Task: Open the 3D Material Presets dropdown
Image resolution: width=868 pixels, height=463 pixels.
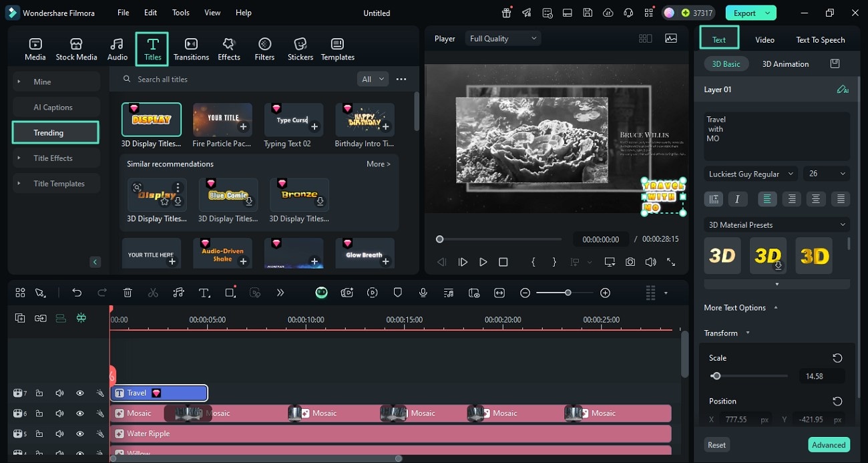Action: [x=777, y=225]
